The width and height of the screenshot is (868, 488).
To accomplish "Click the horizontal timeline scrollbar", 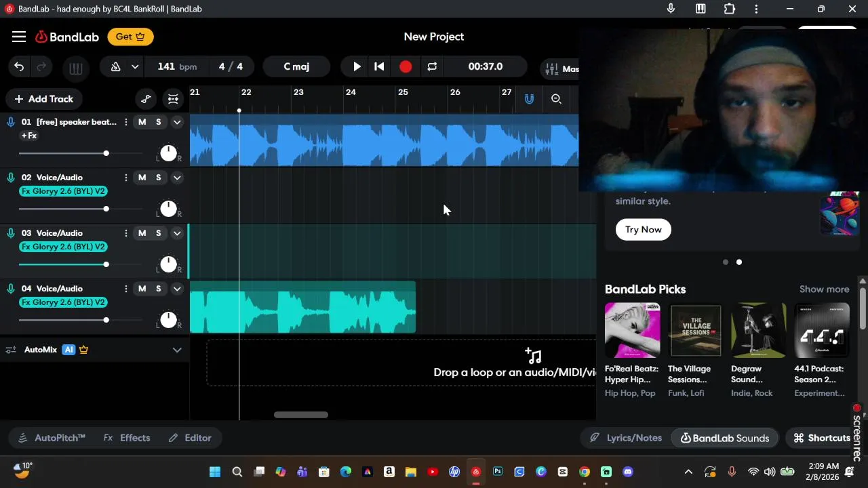I will (x=301, y=415).
